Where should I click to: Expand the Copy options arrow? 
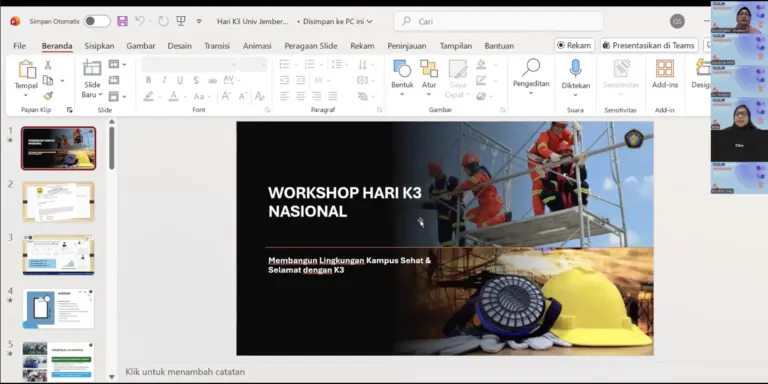tap(62, 80)
